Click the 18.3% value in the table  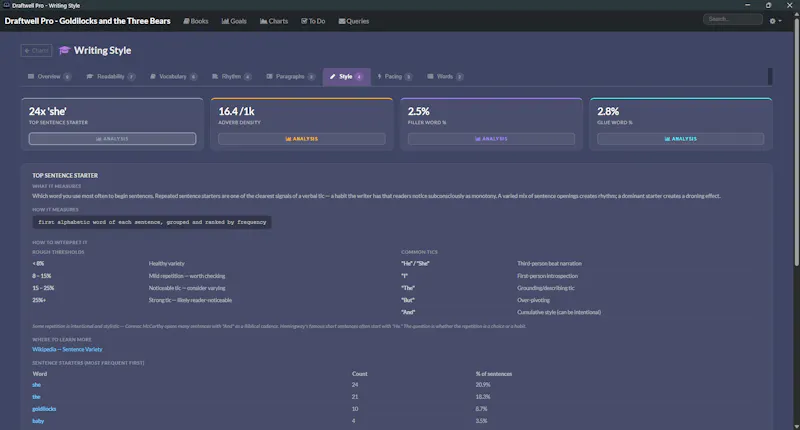[x=483, y=397]
